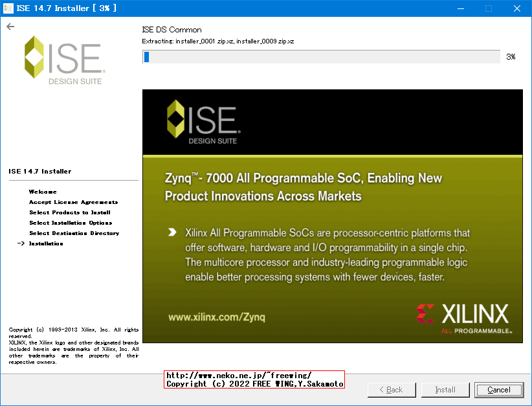Click the Zynq-7000 banner image
The width and height of the screenshot is (532, 406).
[x=331, y=216]
